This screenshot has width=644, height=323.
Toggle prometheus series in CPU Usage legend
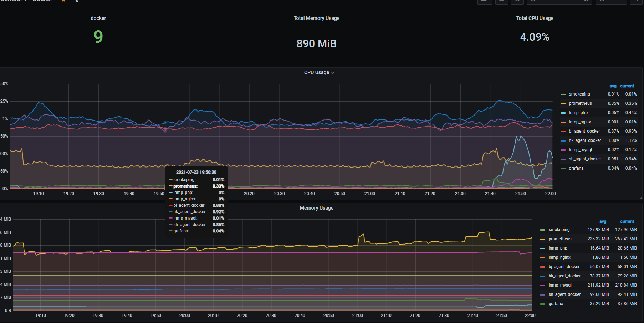pyautogui.click(x=580, y=103)
